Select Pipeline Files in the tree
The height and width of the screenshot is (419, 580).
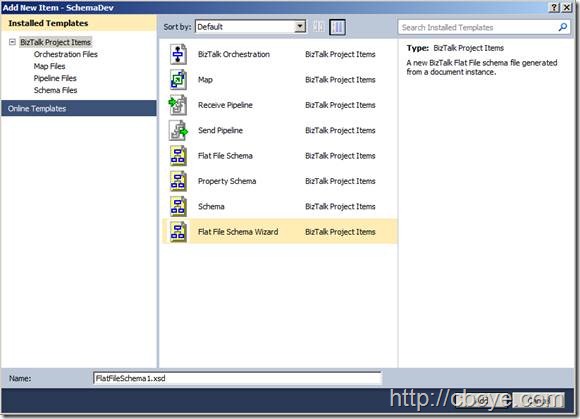coord(55,78)
